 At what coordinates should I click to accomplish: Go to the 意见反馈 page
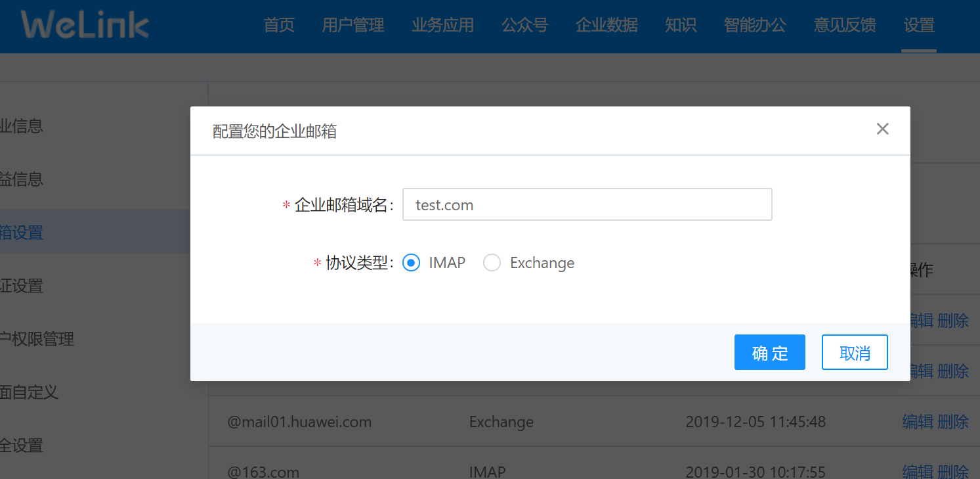coord(845,26)
